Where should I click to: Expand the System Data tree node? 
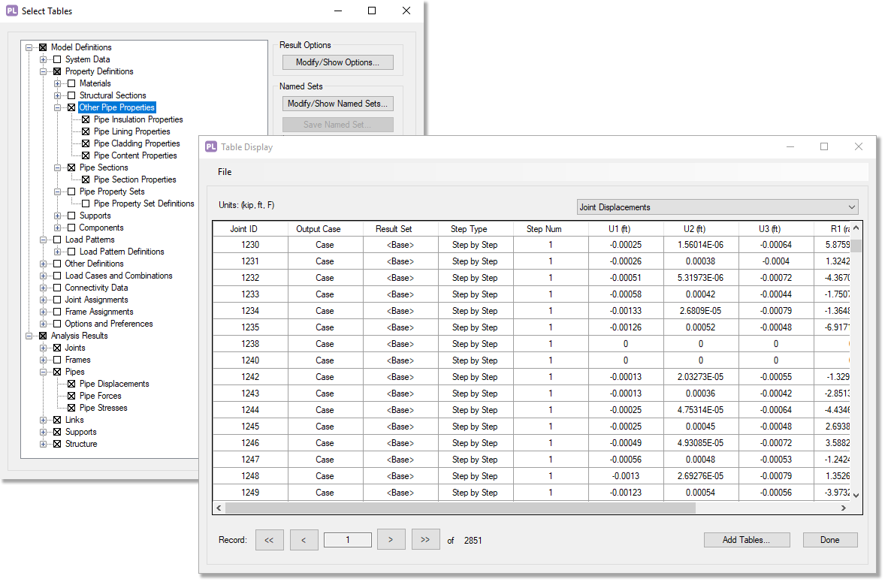43,59
